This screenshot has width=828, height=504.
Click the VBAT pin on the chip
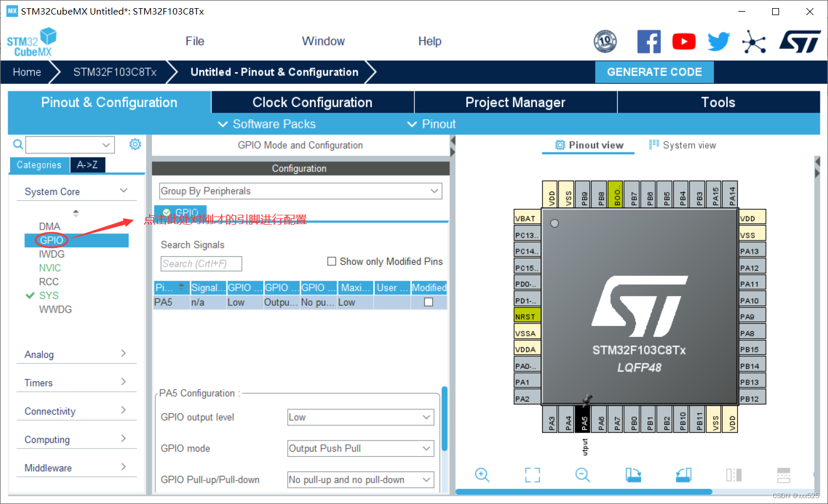(x=527, y=218)
